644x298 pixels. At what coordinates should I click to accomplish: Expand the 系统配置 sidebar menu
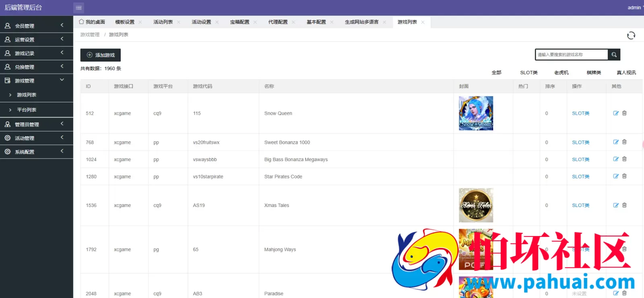(37, 152)
